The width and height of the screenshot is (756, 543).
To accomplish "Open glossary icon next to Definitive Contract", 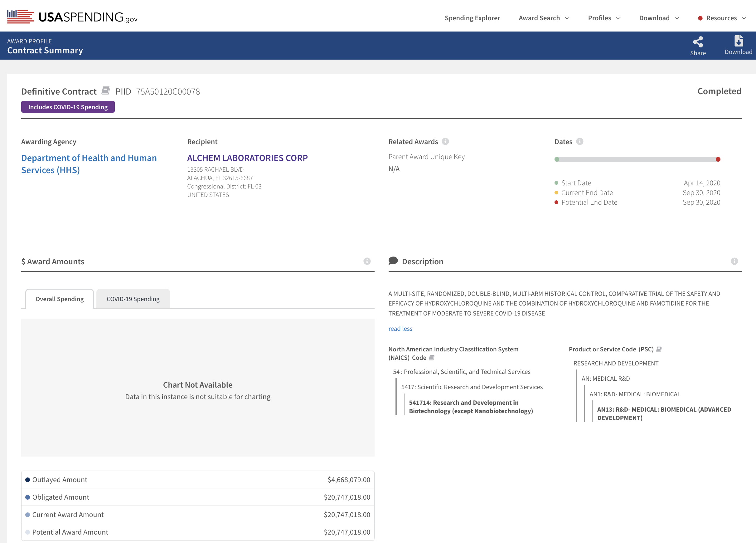I will click(x=106, y=90).
